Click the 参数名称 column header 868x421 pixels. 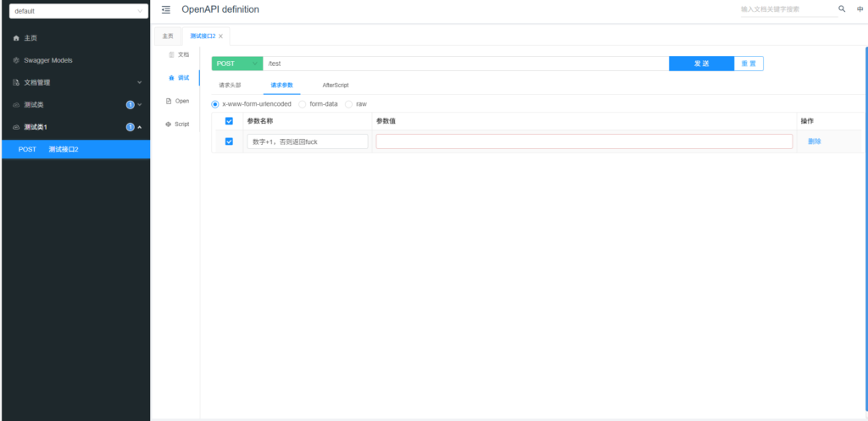(260, 121)
